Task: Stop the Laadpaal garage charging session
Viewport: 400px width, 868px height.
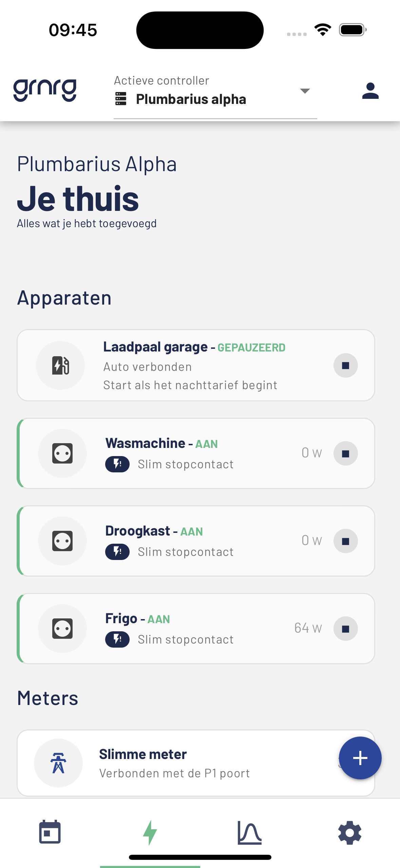Action: click(345, 365)
